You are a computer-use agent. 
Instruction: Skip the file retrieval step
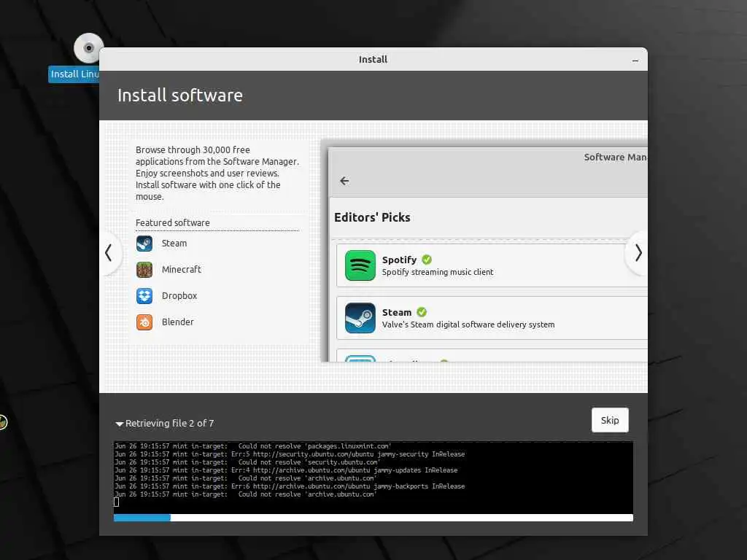610,420
